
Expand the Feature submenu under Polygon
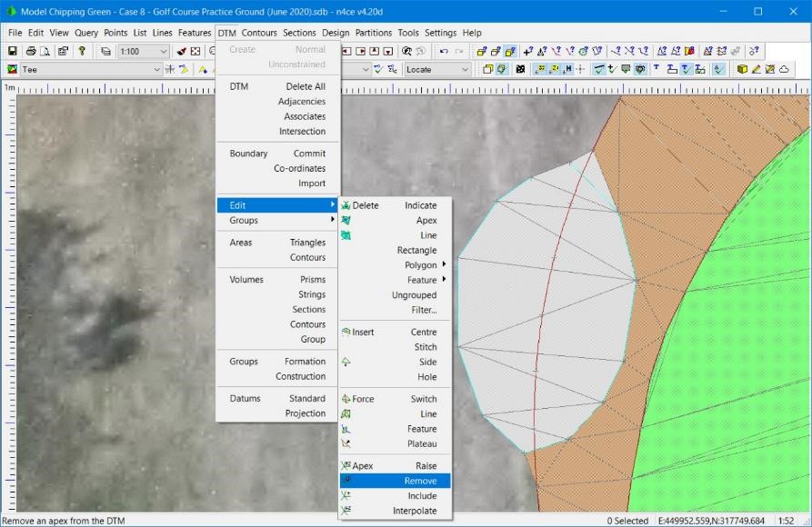pyautogui.click(x=396, y=280)
